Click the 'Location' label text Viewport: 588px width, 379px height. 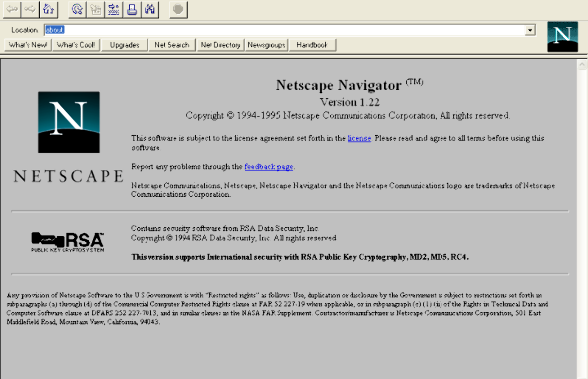click(24, 30)
